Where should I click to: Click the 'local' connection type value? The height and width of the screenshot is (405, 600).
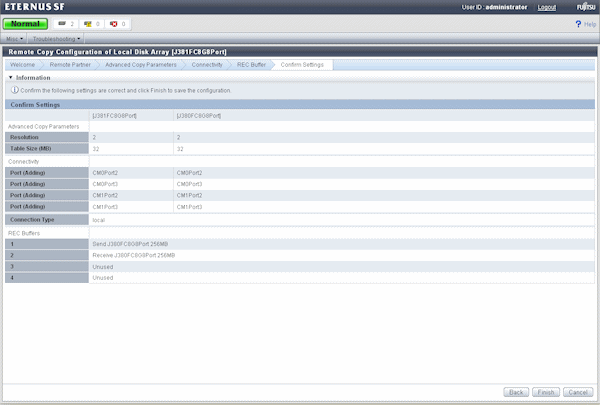click(98, 220)
